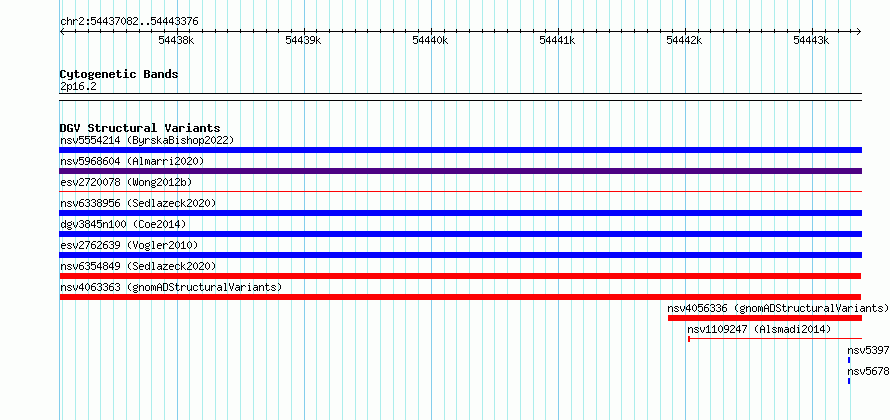
Task: Click the 54439k ruler tick label
Action: click(x=304, y=40)
